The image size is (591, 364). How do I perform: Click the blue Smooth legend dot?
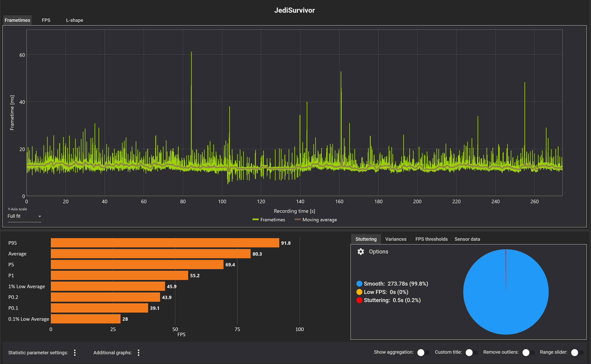pyautogui.click(x=359, y=284)
